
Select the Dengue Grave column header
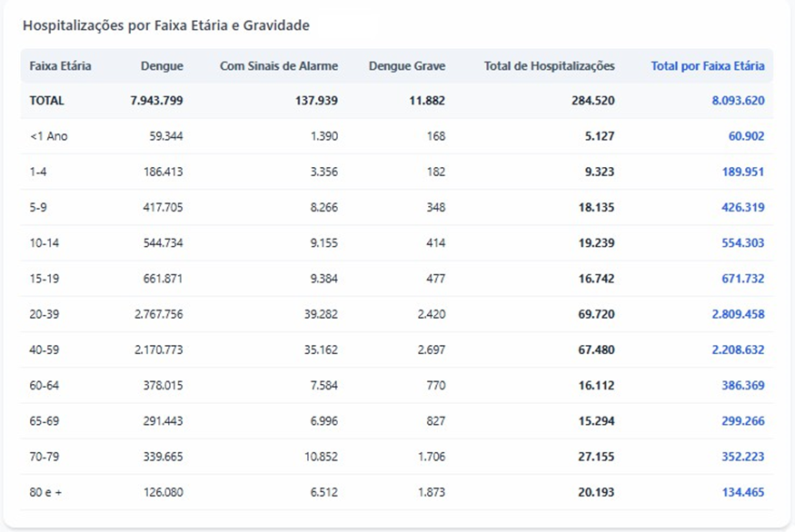[x=407, y=66]
